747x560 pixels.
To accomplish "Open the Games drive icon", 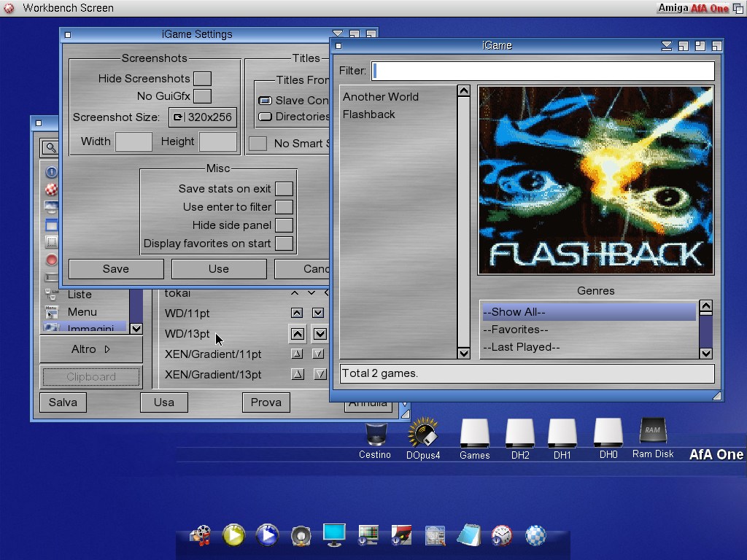I will tap(474, 435).
